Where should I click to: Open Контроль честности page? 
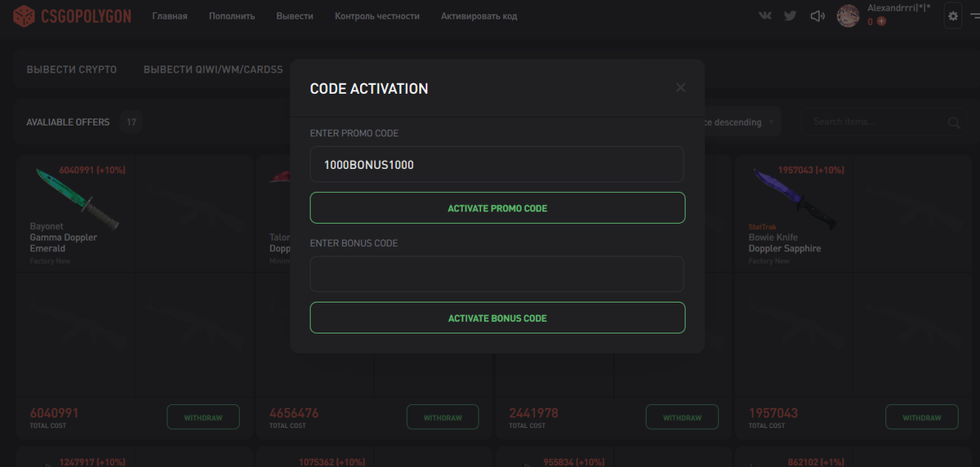(377, 16)
